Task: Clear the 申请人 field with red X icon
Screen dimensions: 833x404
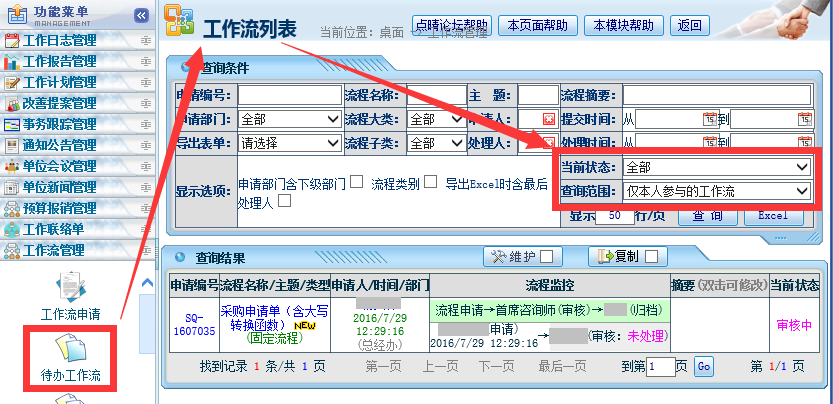Action: tap(548, 119)
